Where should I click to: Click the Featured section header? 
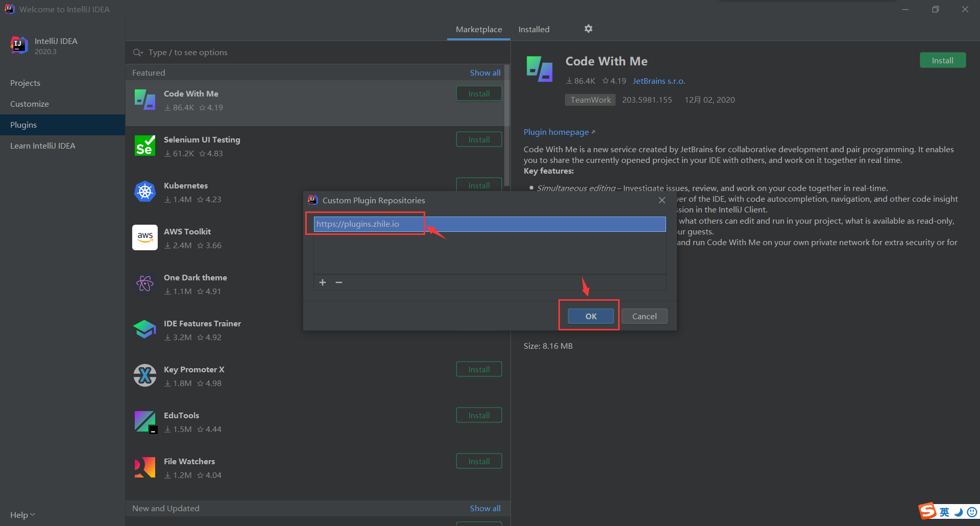pos(149,73)
